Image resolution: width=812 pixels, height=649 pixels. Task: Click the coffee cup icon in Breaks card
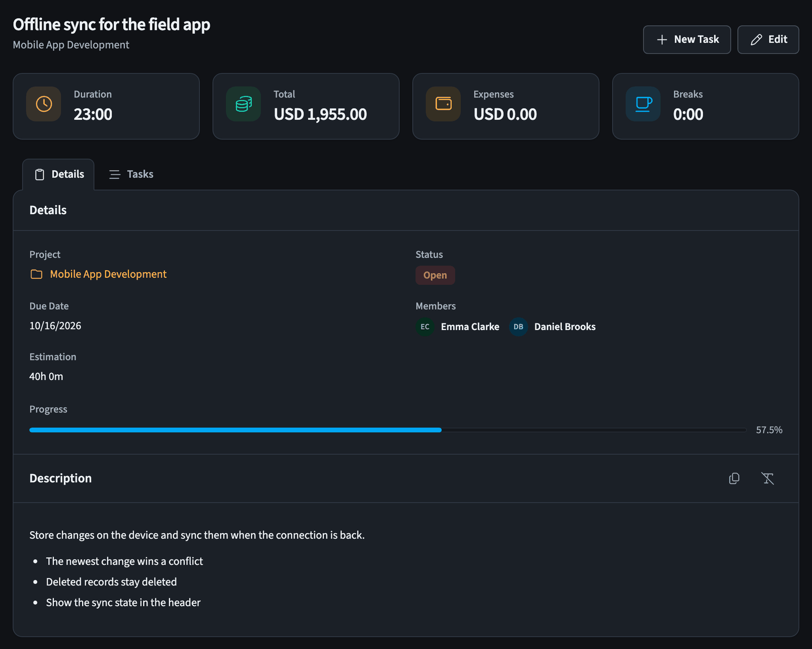click(644, 104)
